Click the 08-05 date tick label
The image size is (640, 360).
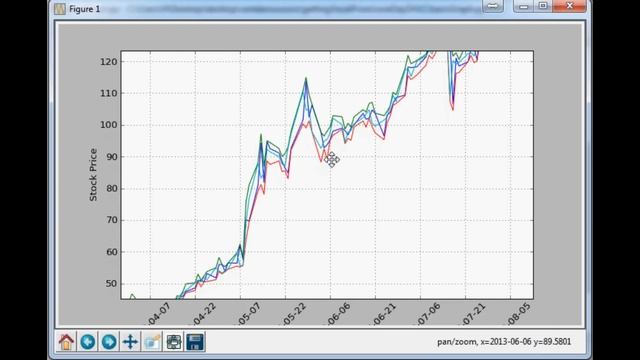pyautogui.click(x=519, y=315)
